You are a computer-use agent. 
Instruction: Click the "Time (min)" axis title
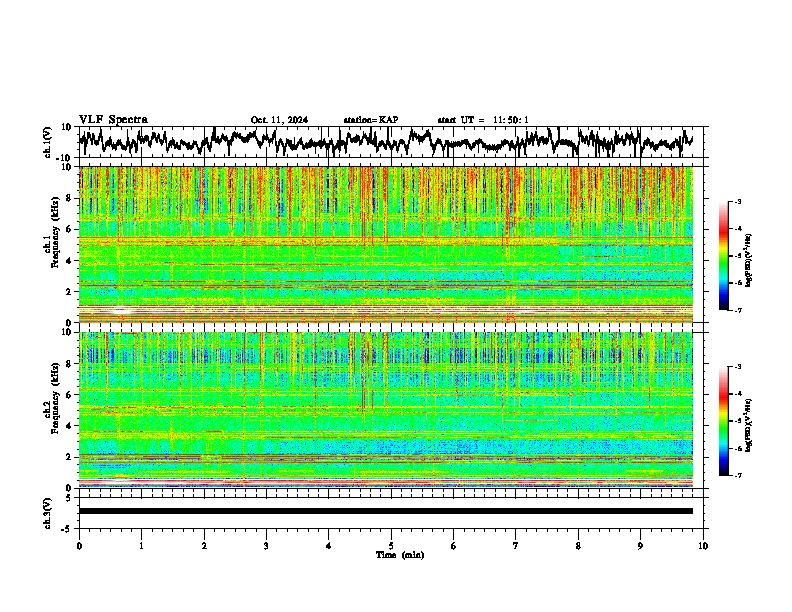click(400, 555)
